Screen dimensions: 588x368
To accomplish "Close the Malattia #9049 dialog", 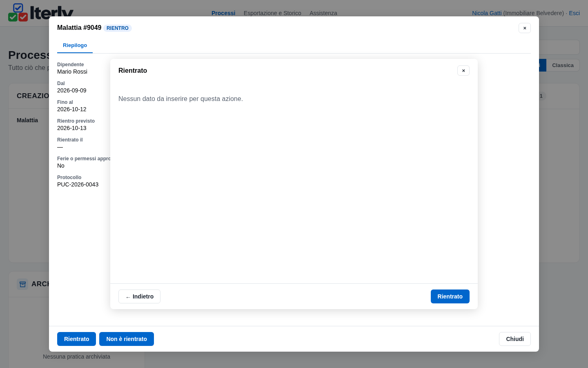I will tap(525, 28).
